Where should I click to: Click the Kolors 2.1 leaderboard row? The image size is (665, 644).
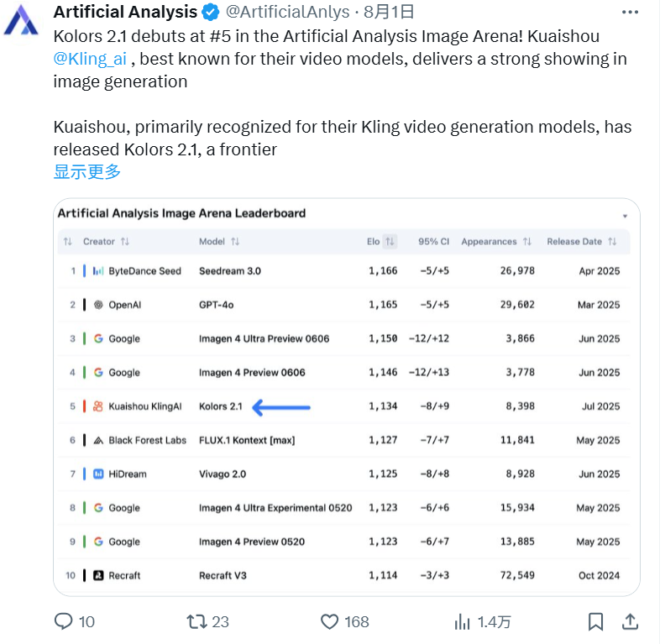(x=344, y=406)
